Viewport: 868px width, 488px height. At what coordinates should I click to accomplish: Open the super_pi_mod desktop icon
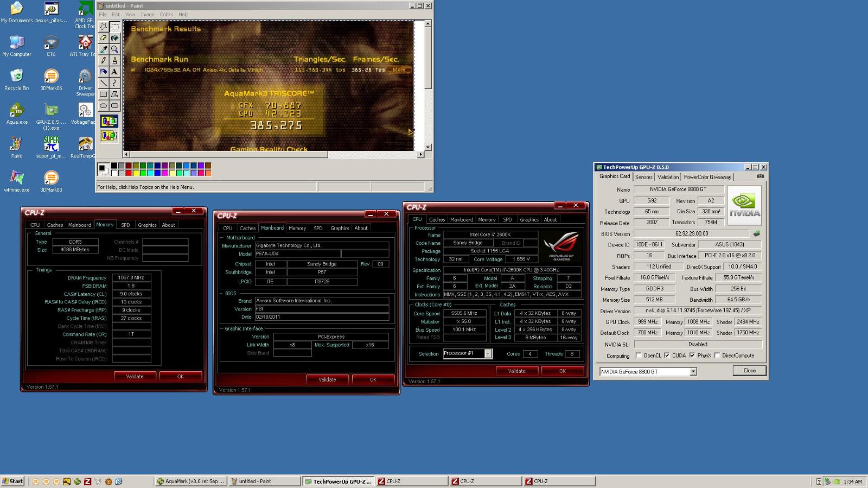[x=51, y=147]
